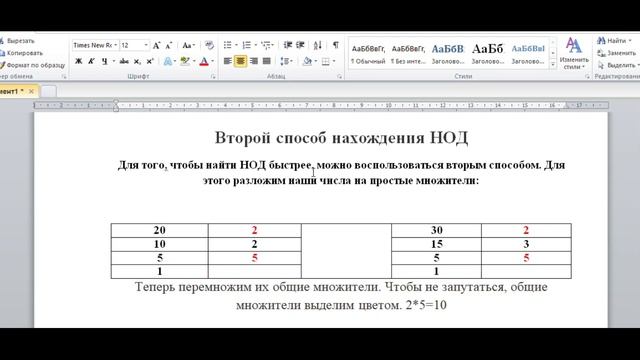Click the table cell containing 15
Image resolution: width=640 pixels, height=360 pixels.
436,244
